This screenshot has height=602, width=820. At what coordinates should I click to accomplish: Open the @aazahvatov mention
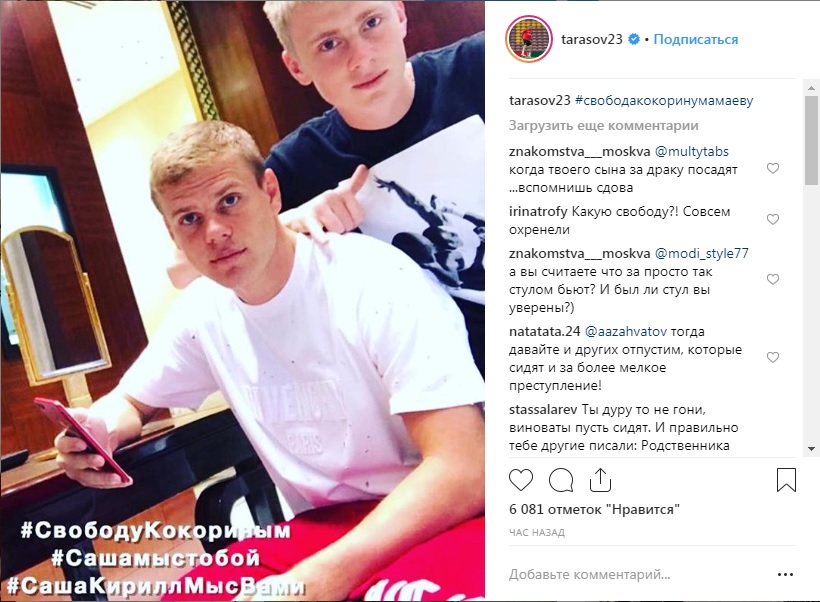point(625,332)
